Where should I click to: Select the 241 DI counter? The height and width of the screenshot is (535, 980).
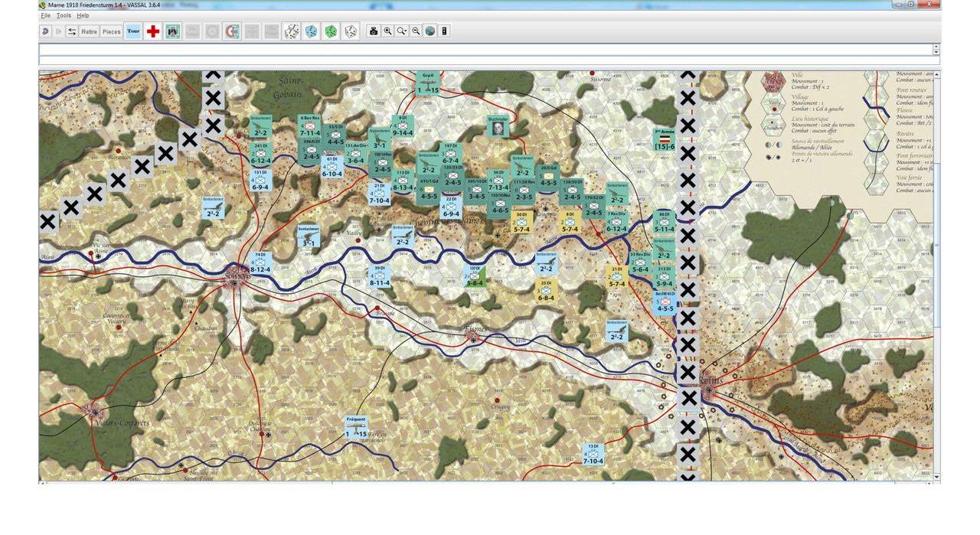[x=261, y=154]
